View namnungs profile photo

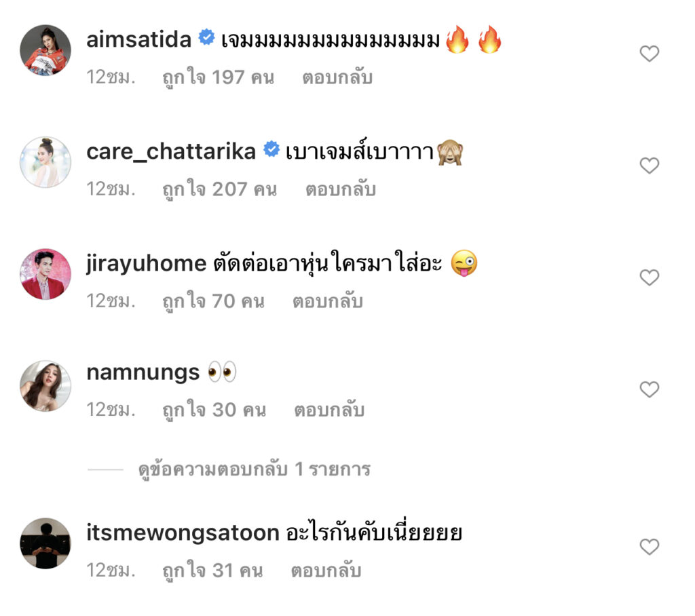[x=45, y=386]
